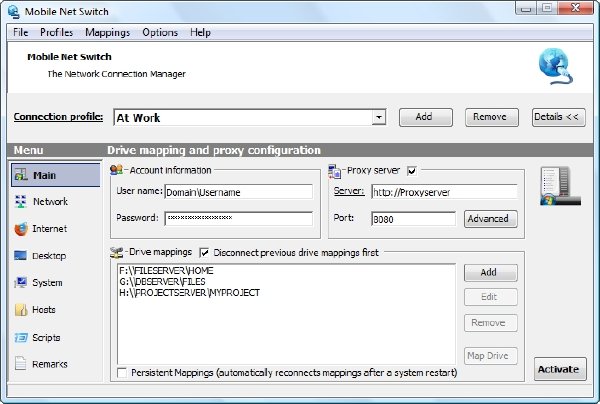Click the Remove drive mapping button
This screenshot has height=404, width=600.
tap(491, 323)
